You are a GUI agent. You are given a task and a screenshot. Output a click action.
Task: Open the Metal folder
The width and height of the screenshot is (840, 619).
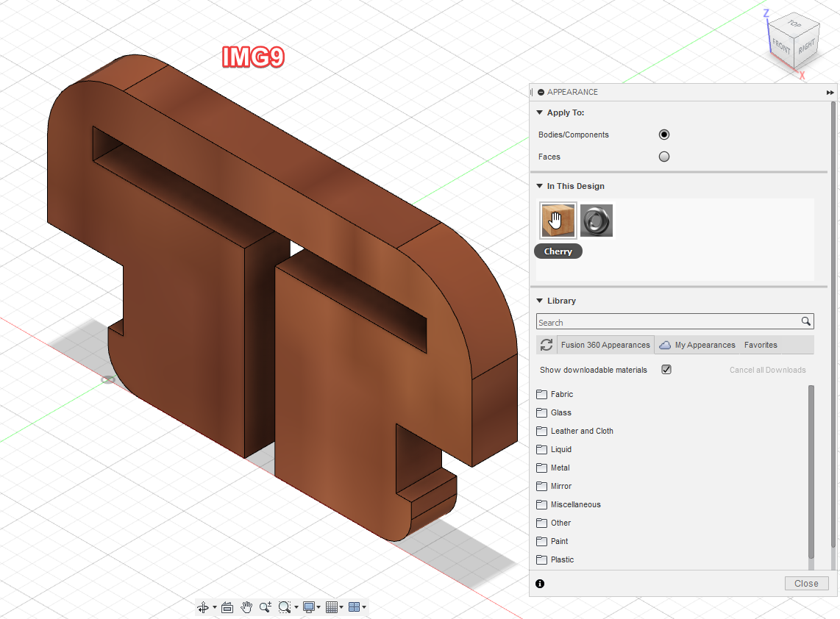tap(552, 468)
